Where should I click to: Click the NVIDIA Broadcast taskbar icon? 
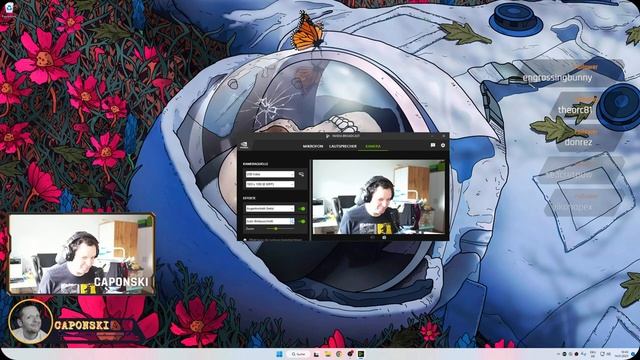point(361,354)
